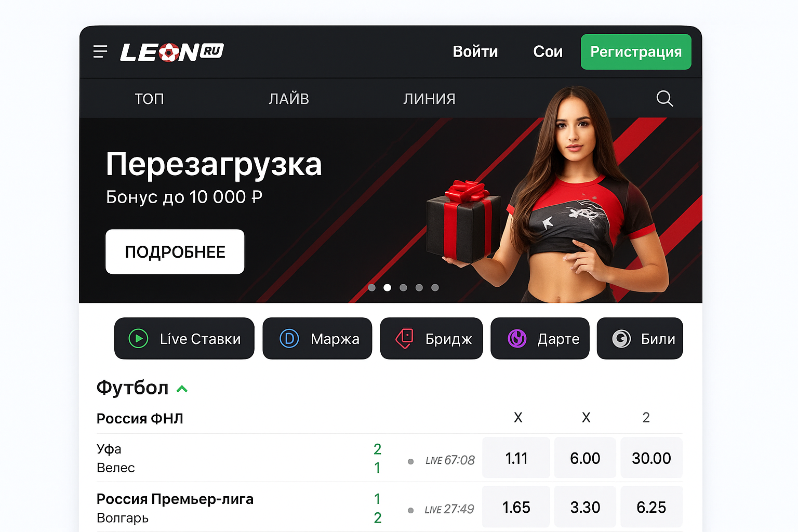Screen dimensions: 798x532
Task: Select the third banner carousel dot
Action: click(403, 288)
